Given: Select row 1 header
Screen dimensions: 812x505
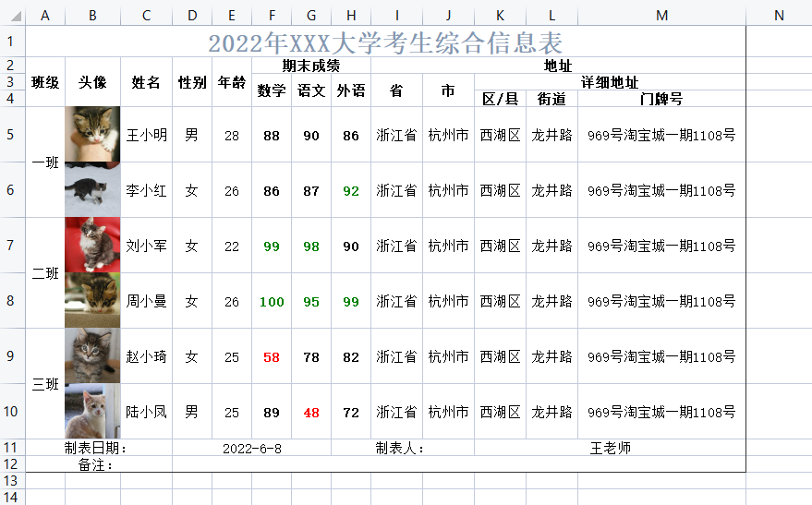Looking at the screenshot, I should click(10, 41).
